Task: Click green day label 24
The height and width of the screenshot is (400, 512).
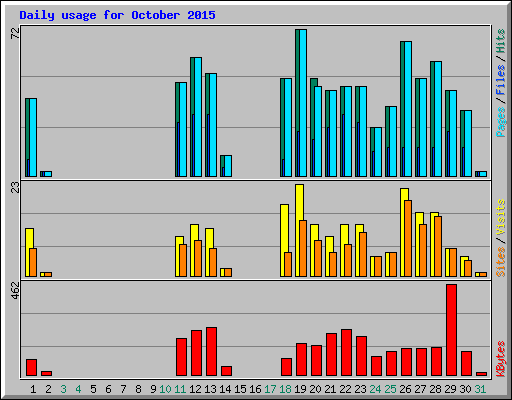Action: 375,389
